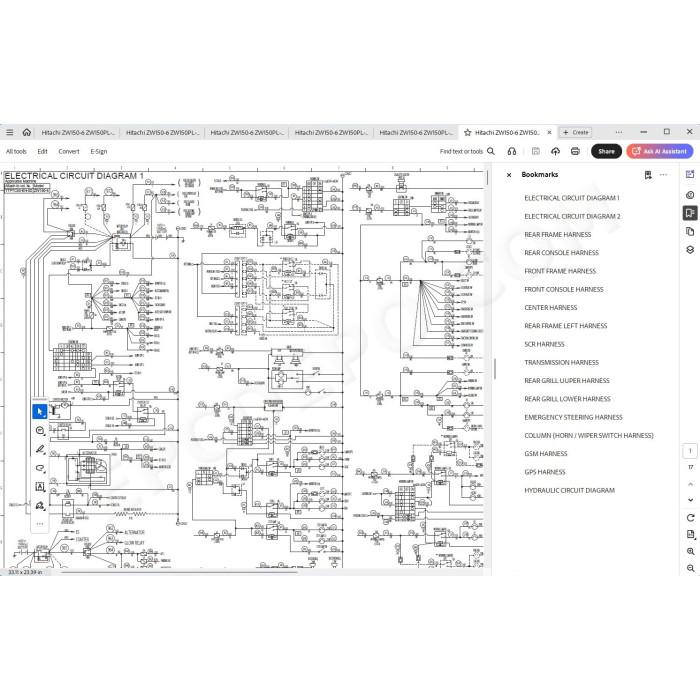Image resolution: width=700 pixels, height=700 pixels.
Task: Open bookmark HYDRAULIC CIRCUIT DIAGRAM
Action: (x=569, y=490)
